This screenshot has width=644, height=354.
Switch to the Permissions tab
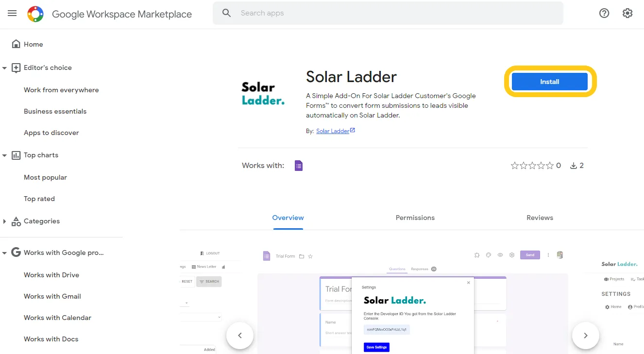[x=415, y=218]
